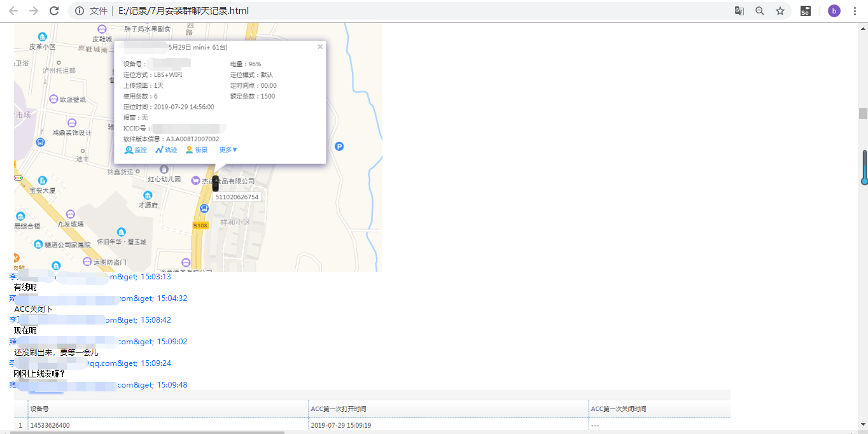Click the sender line timestamped 15:09:02

(x=98, y=342)
